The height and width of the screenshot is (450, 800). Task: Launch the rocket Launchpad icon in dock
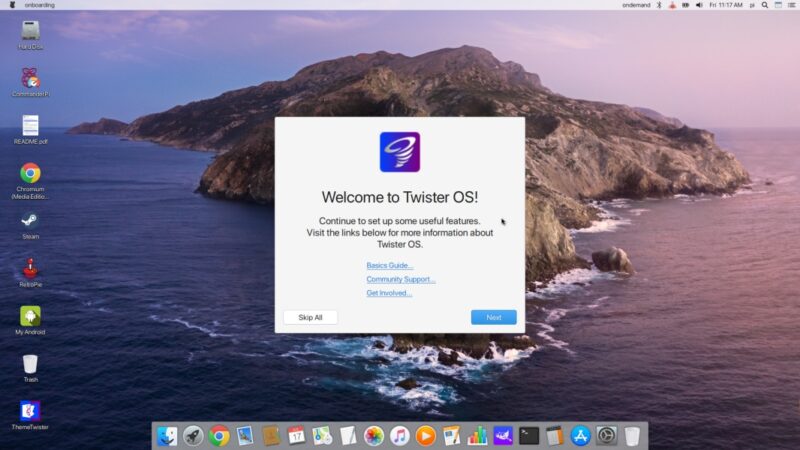193,436
